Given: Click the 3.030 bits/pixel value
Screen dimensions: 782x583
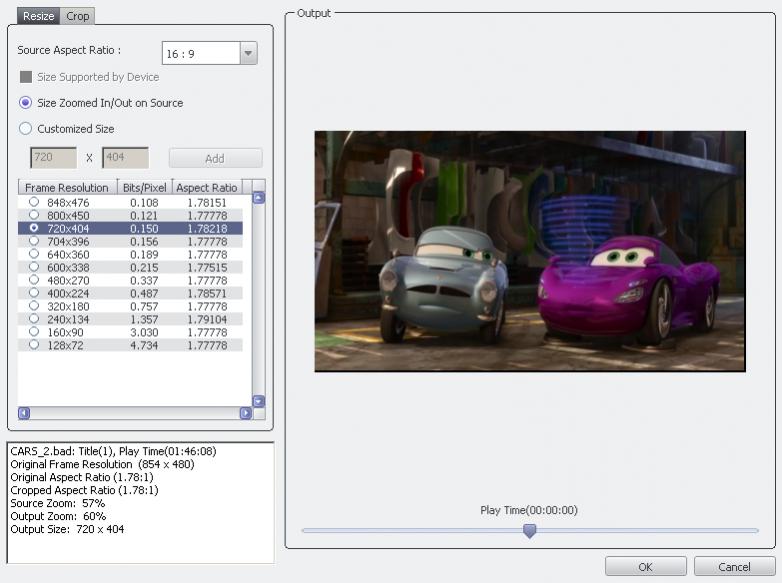Looking at the screenshot, I should tap(144, 332).
